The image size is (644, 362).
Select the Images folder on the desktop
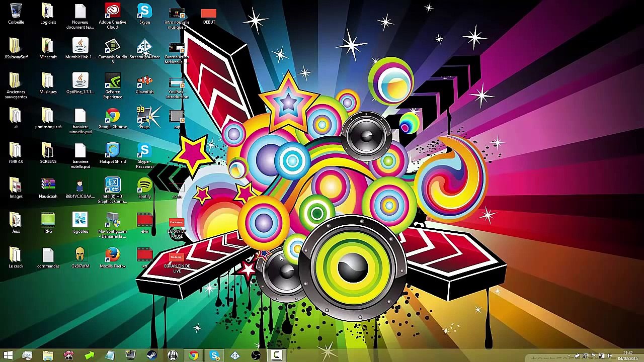click(16, 188)
